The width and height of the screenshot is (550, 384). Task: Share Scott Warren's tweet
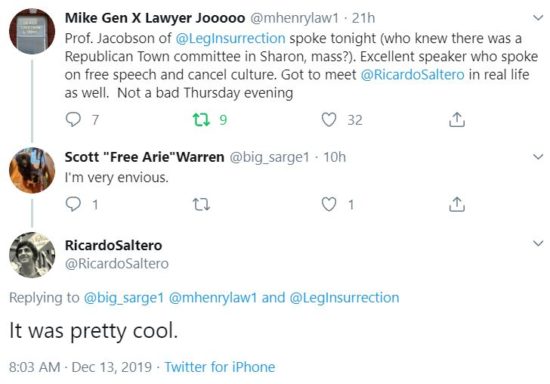click(x=457, y=204)
